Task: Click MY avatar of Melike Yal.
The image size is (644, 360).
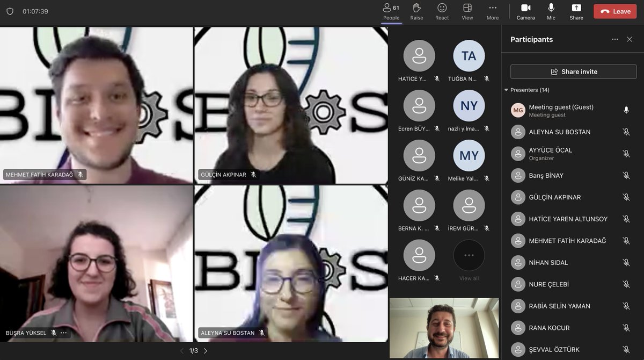Action: click(469, 156)
